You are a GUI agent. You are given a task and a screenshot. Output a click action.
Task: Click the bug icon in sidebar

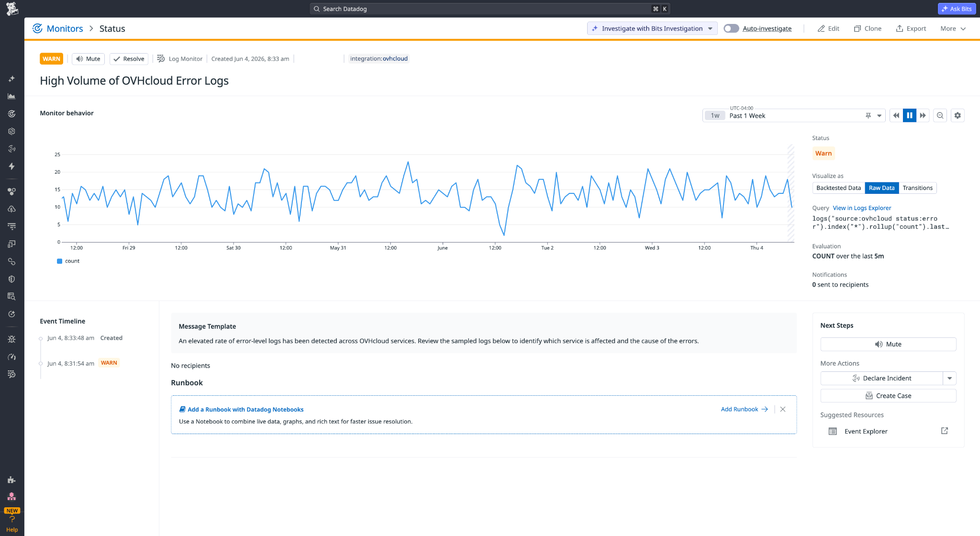(12, 339)
